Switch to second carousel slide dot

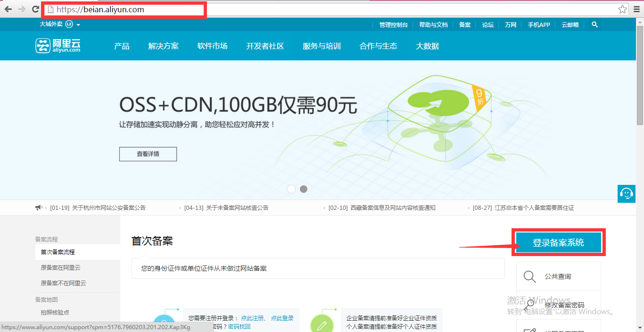[304, 189]
